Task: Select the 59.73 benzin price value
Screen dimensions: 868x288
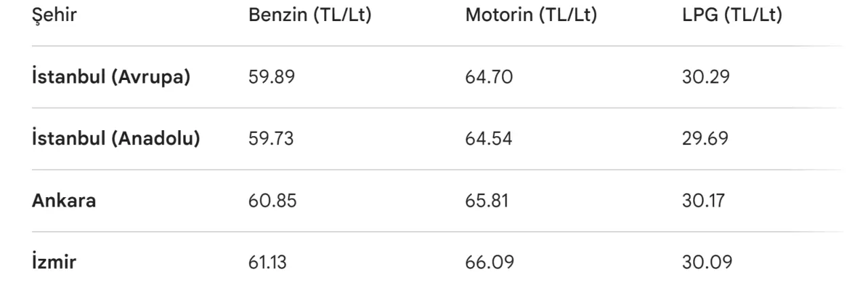Action: click(x=272, y=139)
